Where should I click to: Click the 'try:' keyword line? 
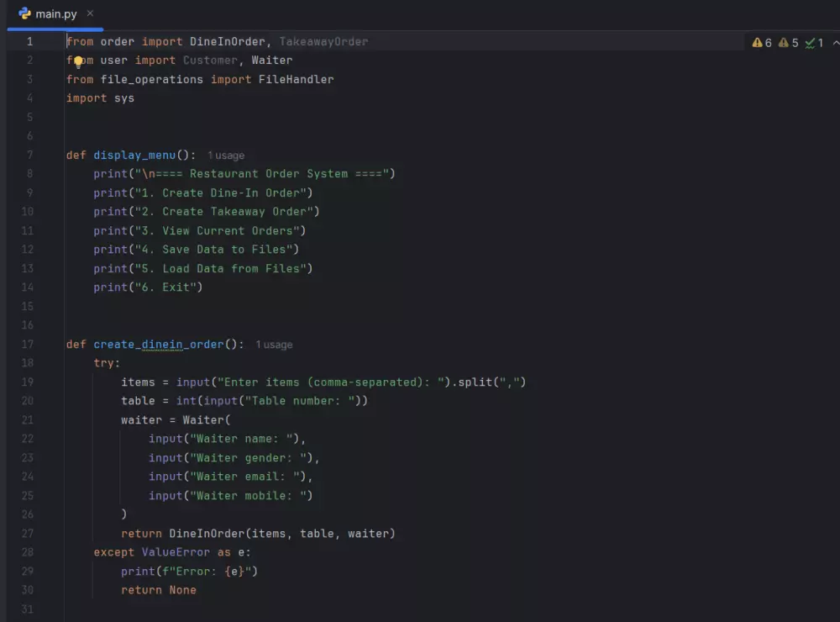pyautogui.click(x=107, y=363)
